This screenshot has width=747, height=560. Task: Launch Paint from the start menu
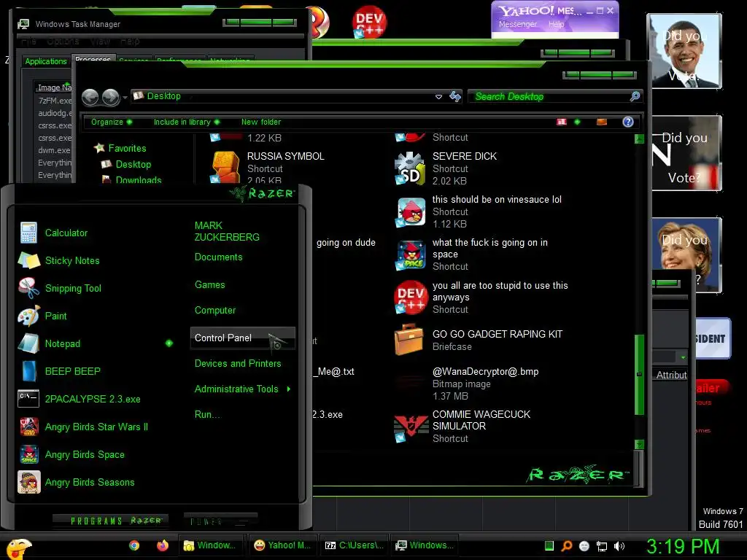55,316
